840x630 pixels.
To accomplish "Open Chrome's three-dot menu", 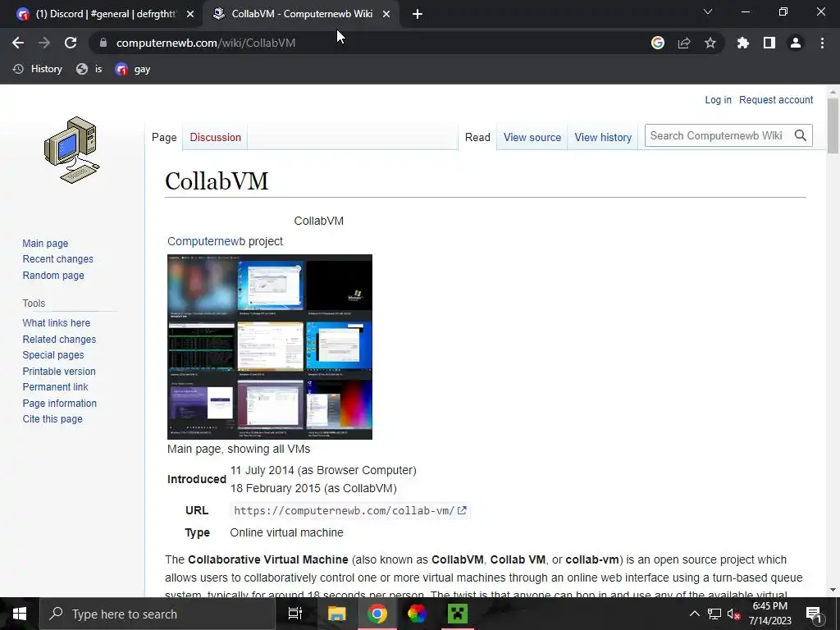I will 822,43.
